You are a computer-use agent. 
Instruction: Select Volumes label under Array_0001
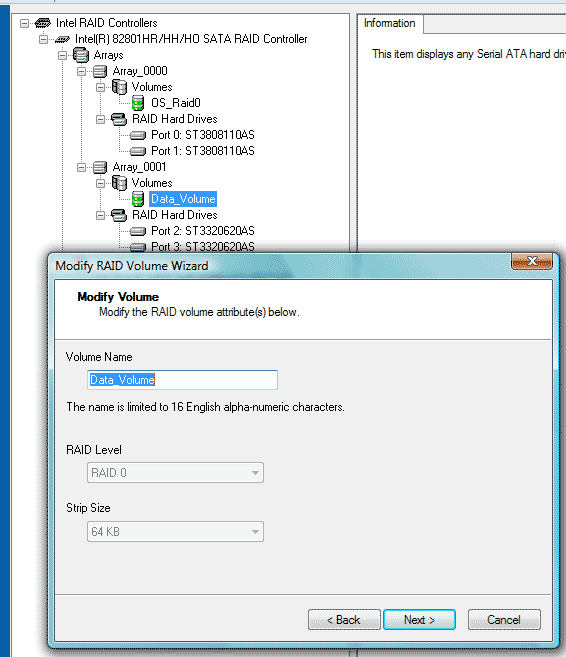tap(152, 183)
